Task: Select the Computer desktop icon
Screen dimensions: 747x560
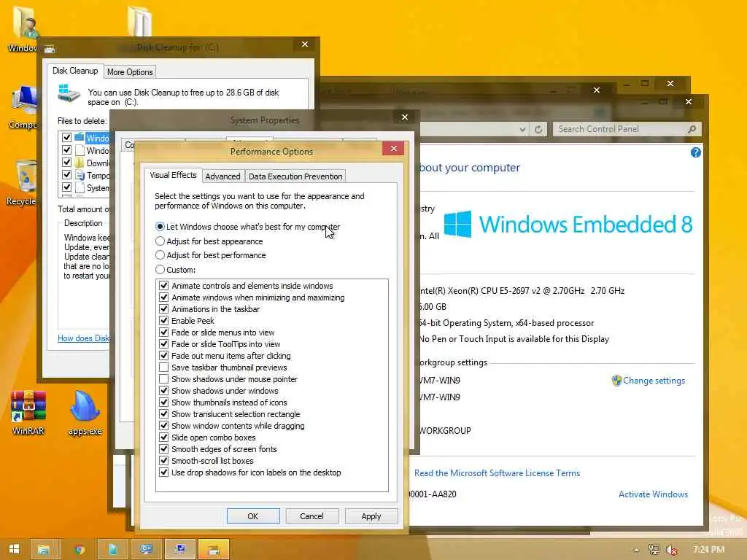Action: [23, 106]
